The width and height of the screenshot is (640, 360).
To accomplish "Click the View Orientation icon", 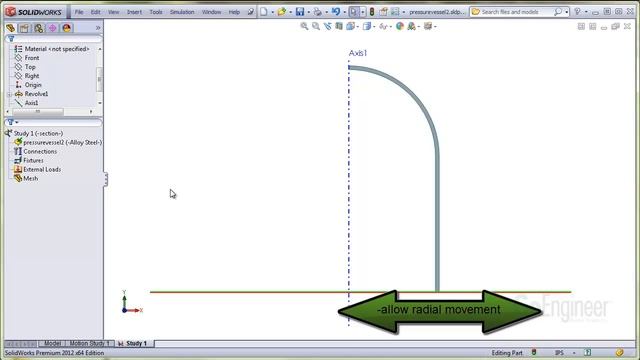I will pos(350,26).
